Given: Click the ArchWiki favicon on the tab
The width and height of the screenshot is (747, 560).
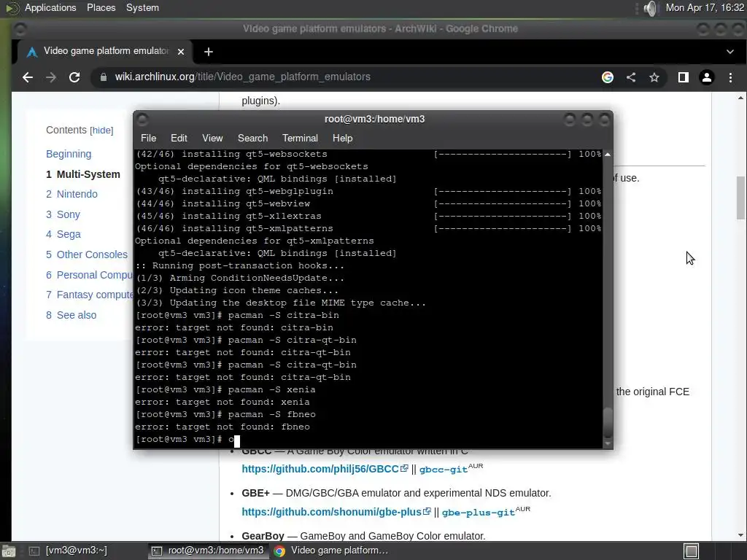Looking at the screenshot, I should (32, 52).
